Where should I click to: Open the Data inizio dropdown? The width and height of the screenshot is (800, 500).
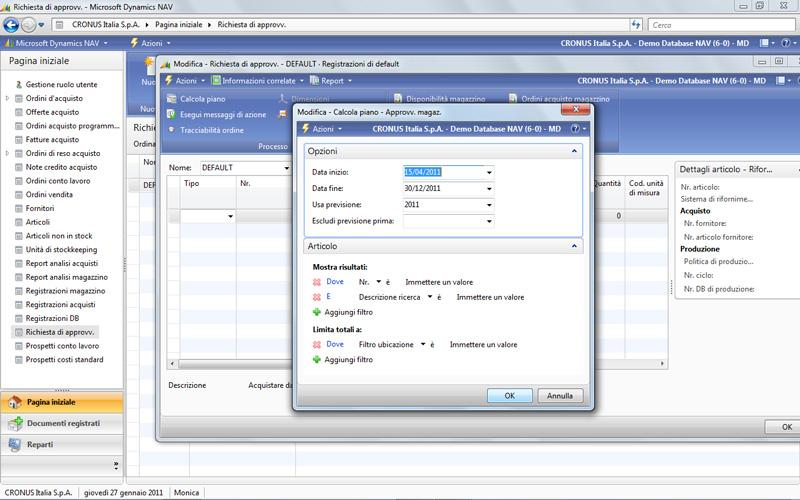488,173
